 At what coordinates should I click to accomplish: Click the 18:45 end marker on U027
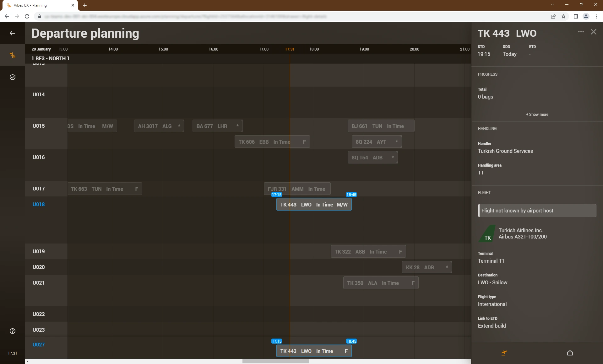[x=351, y=341]
